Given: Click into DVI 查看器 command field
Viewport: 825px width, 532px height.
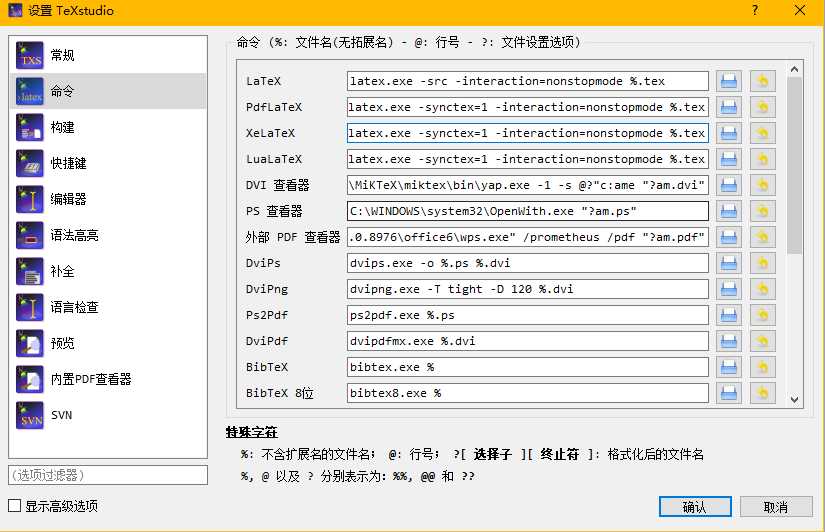Looking at the screenshot, I should coord(528,185).
